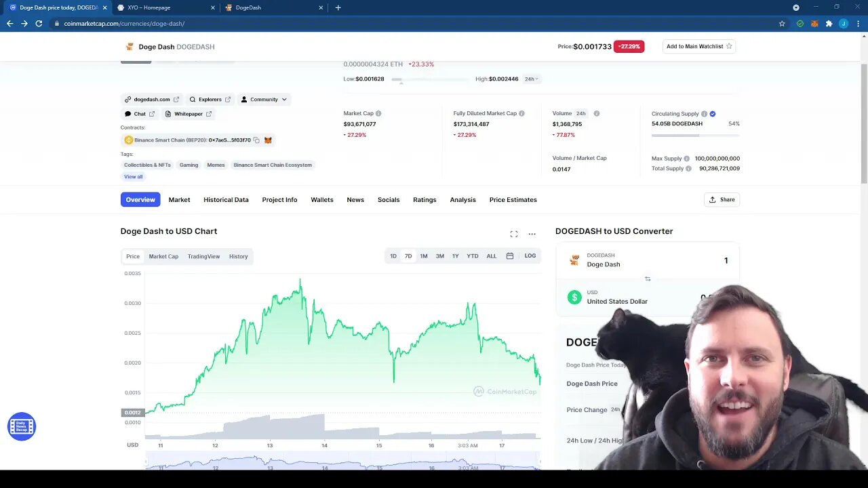This screenshot has height=488, width=868.
Task: Toggle LOG scale on the chart
Action: point(530,256)
